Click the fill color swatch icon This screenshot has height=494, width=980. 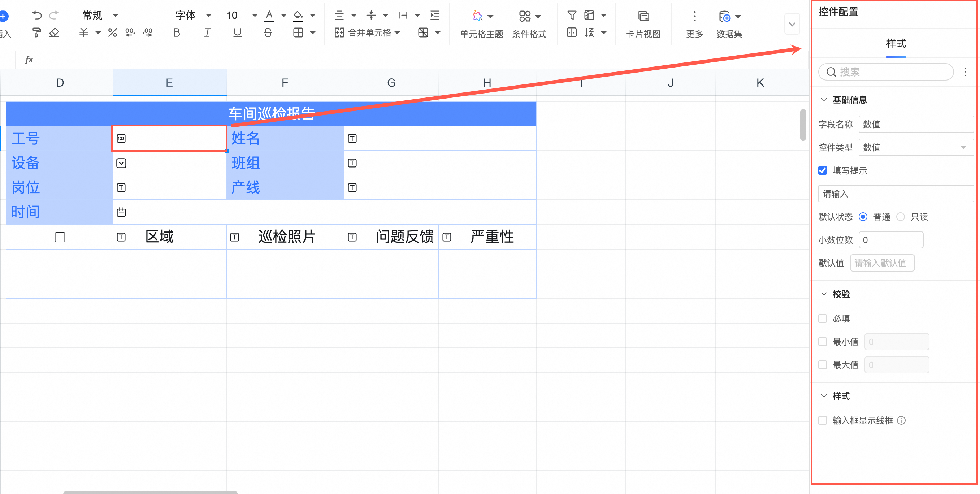coord(298,15)
